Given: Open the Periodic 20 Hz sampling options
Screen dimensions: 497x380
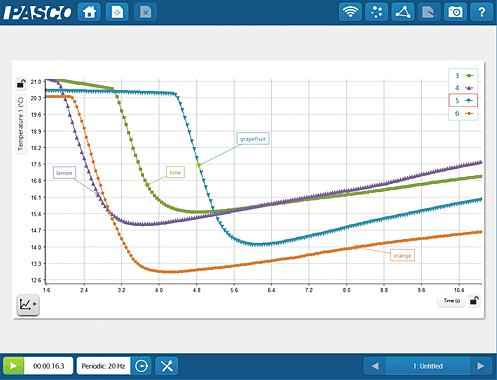Looking at the screenshot, I should [x=103, y=366].
